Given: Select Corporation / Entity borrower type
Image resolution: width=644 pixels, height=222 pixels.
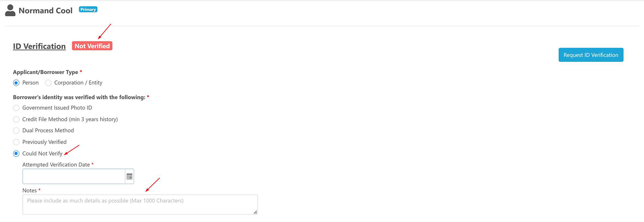Looking at the screenshot, I should pos(48,83).
